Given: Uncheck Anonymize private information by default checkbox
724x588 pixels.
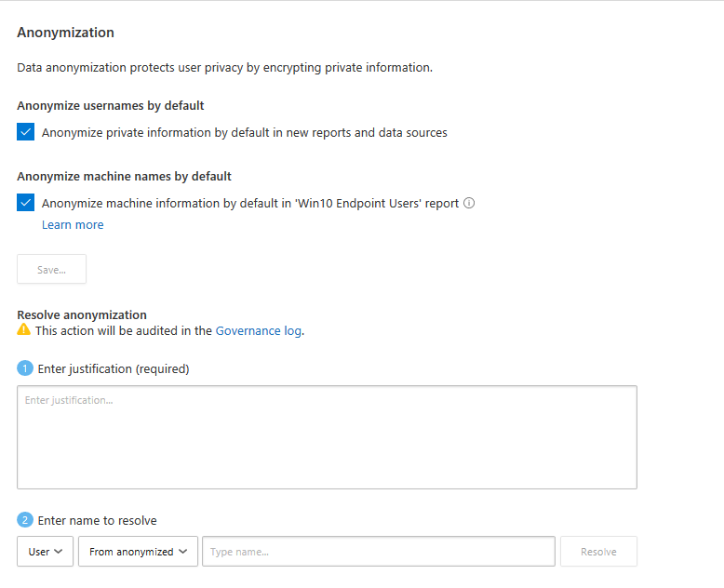Looking at the screenshot, I should 26,132.
